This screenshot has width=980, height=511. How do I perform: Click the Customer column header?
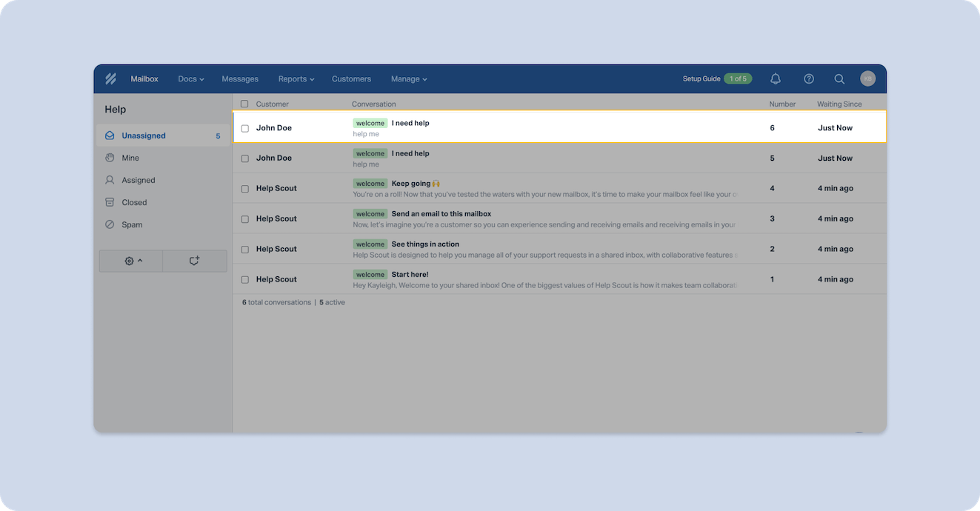pyautogui.click(x=273, y=104)
